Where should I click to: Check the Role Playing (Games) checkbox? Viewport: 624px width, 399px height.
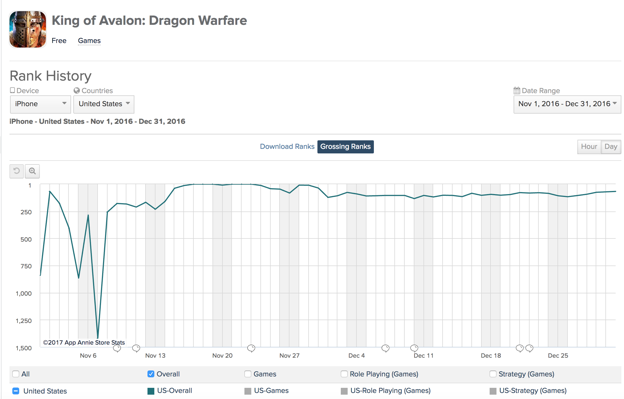[x=344, y=374]
